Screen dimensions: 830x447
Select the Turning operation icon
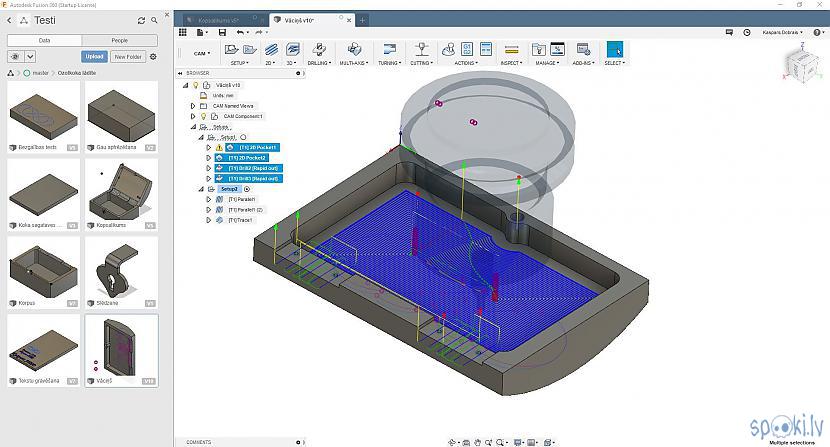coord(390,49)
